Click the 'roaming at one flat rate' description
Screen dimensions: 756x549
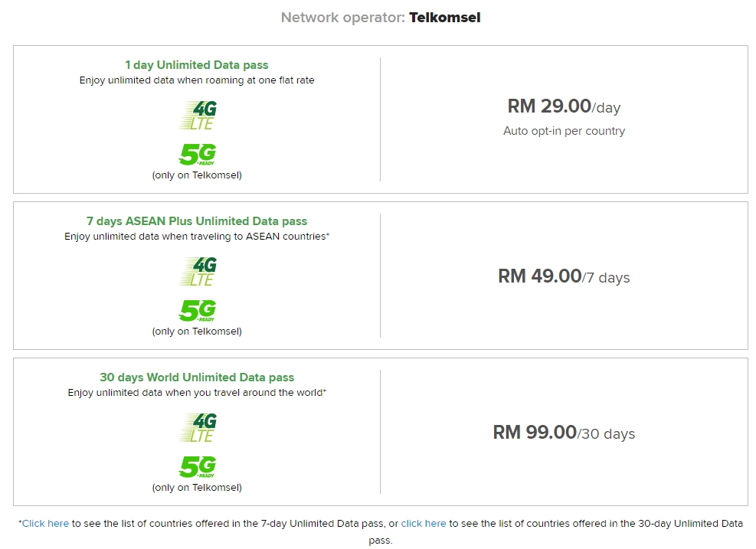click(x=197, y=80)
